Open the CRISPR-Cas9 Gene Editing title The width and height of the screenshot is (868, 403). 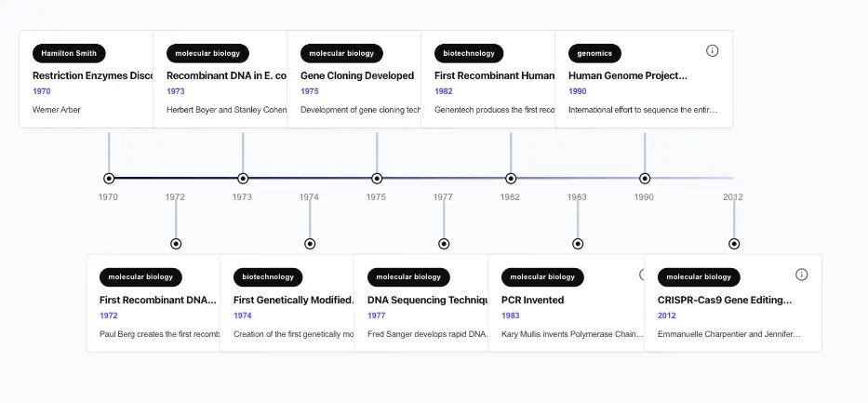point(725,300)
